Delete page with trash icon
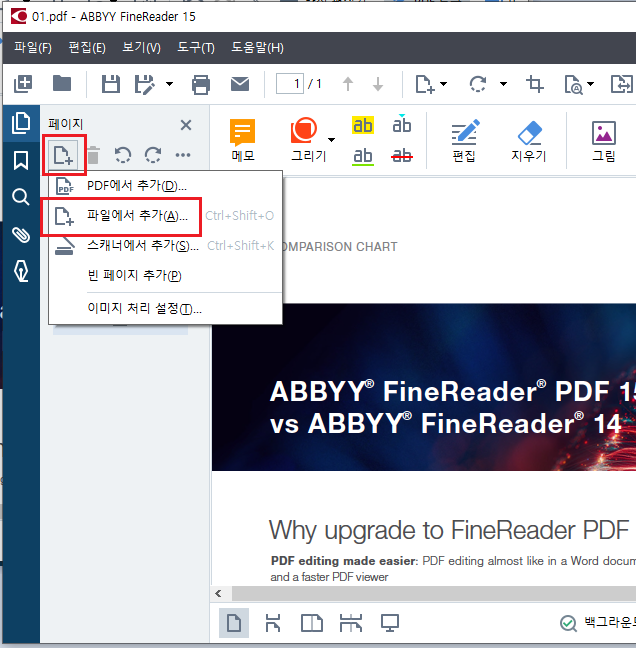The image size is (636, 648). coord(93,155)
